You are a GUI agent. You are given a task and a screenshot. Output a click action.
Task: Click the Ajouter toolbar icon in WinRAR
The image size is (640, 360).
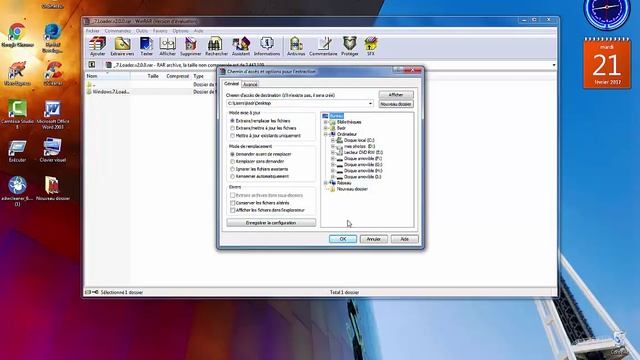(x=97, y=46)
